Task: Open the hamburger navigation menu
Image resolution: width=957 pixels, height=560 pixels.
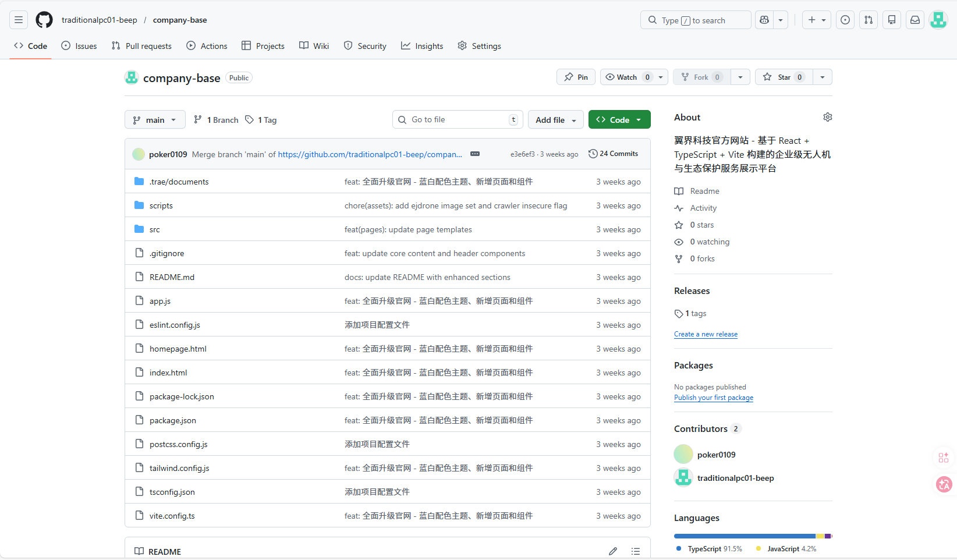Action: point(19,20)
